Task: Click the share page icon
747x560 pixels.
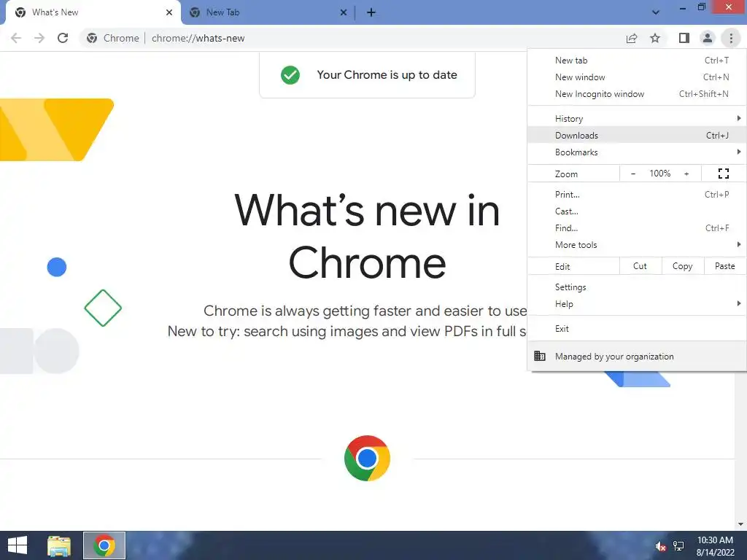Action: pyautogui.click(x=632, y=38)
